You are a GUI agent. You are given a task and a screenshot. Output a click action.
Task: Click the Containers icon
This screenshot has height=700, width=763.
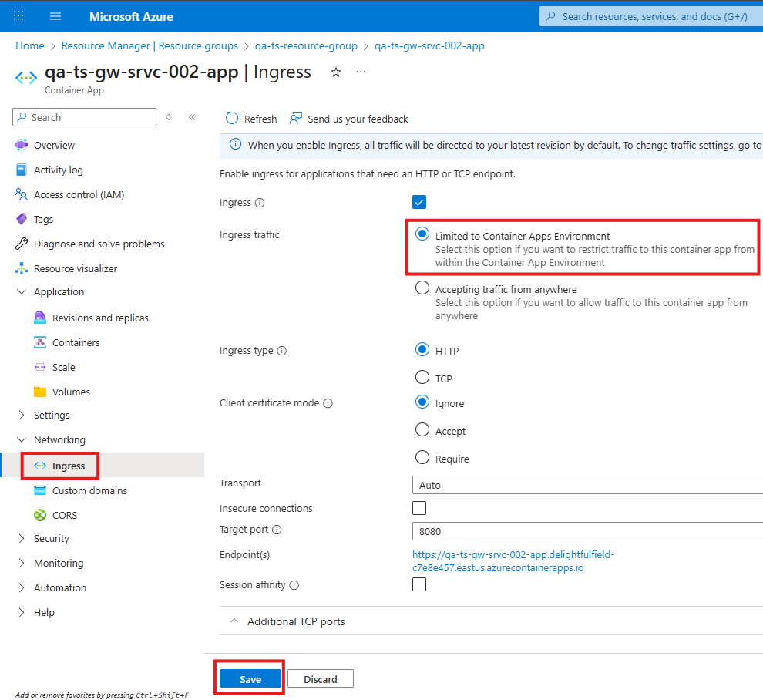40,343
